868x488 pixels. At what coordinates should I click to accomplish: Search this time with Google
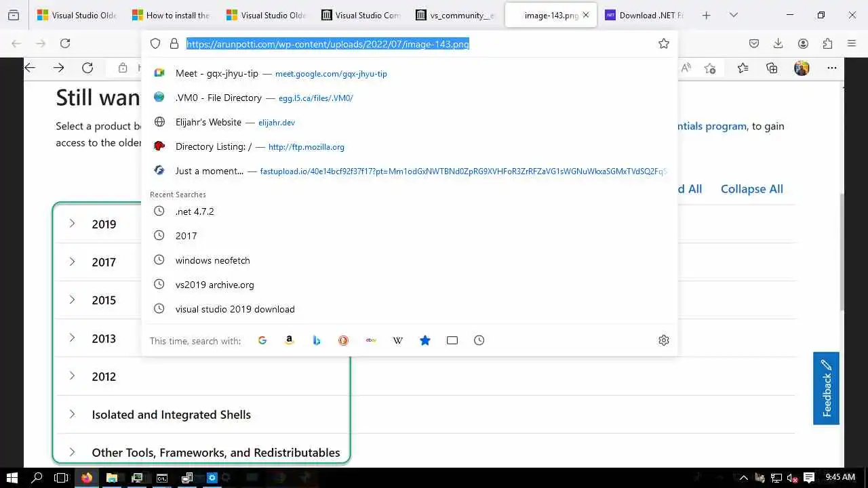click(262, 340)
